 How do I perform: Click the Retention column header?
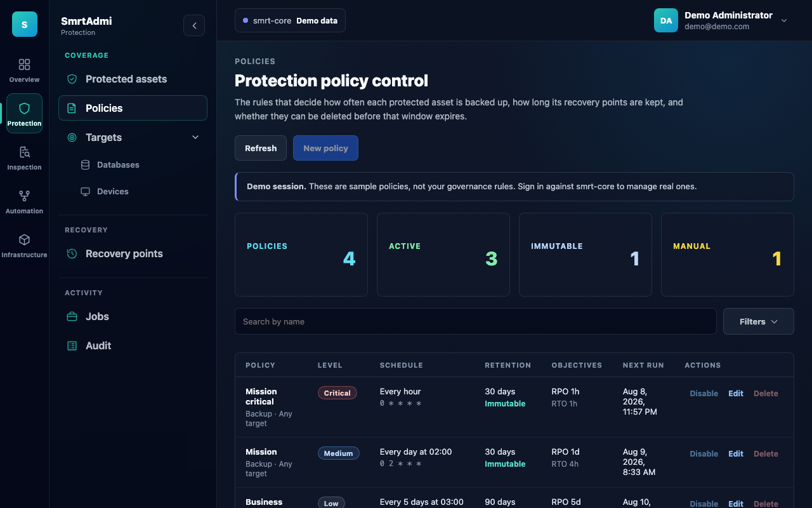tap(508, 365)
